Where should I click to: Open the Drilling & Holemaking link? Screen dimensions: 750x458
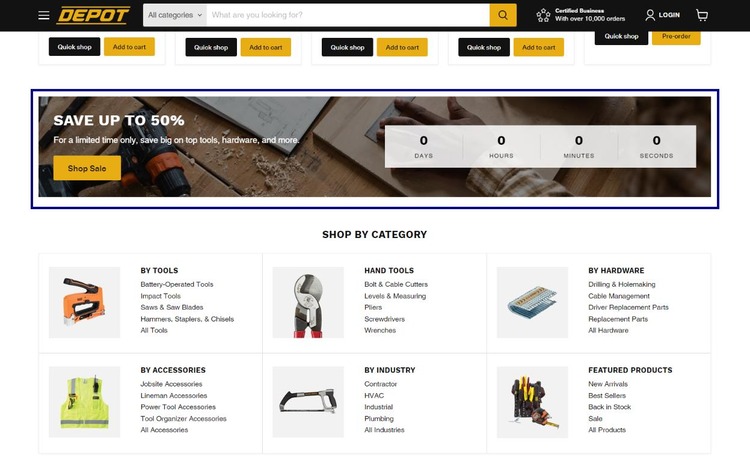click(622, 284)
